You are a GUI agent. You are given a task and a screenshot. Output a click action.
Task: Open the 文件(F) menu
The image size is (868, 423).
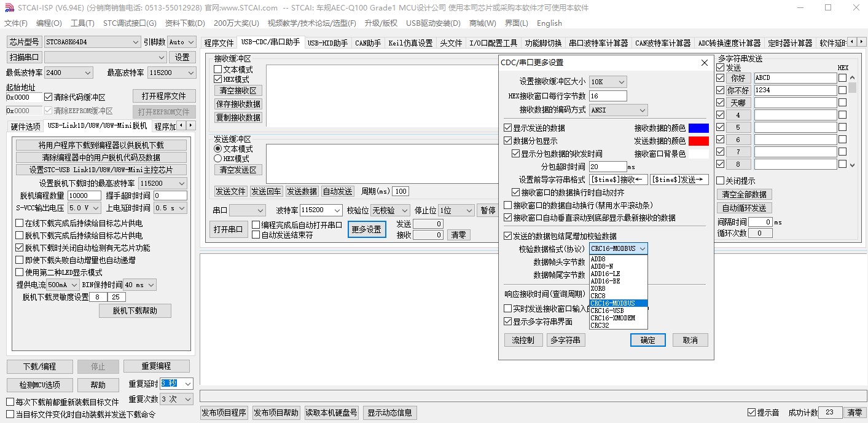coord(16,23)
